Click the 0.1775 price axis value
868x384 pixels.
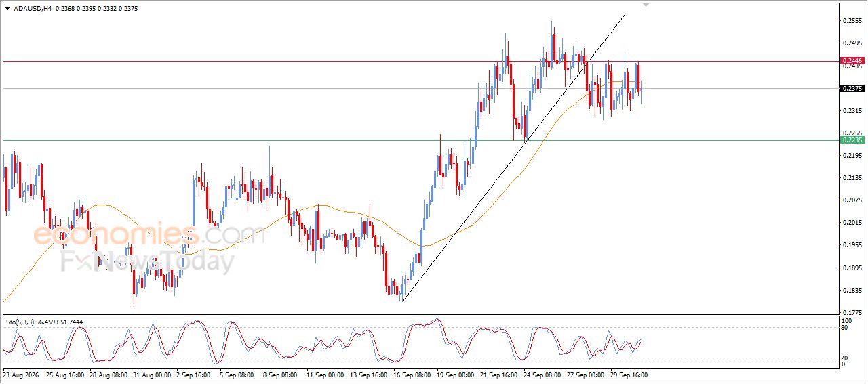pyautogui.click(x=852, y=312)
